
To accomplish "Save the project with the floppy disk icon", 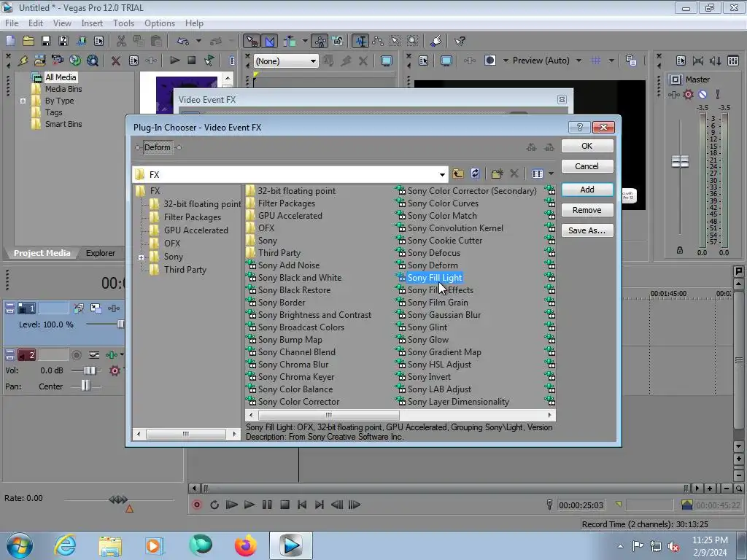I will pyautogui.click(x=46, y=41).
